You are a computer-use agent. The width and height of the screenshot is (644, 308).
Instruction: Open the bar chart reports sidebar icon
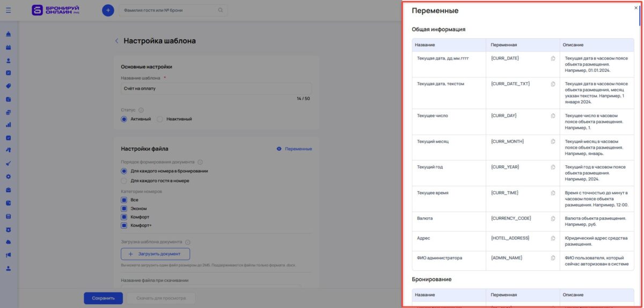(9, 125)
